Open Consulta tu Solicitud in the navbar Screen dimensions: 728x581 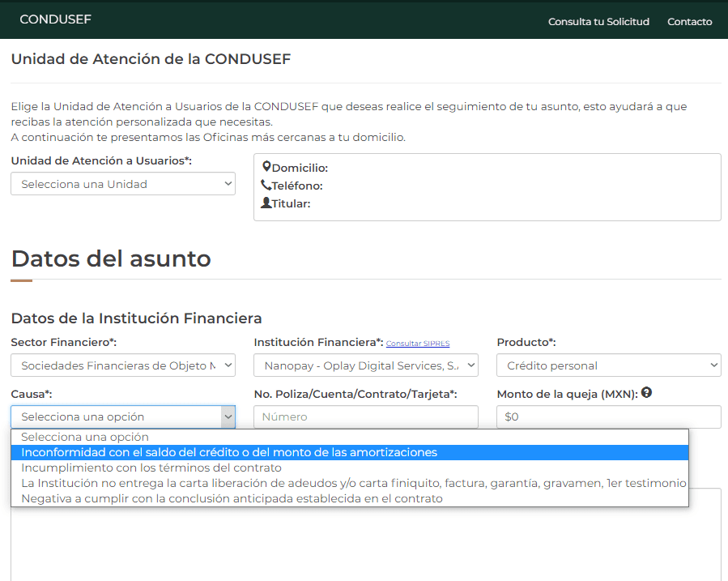point(598,21)
